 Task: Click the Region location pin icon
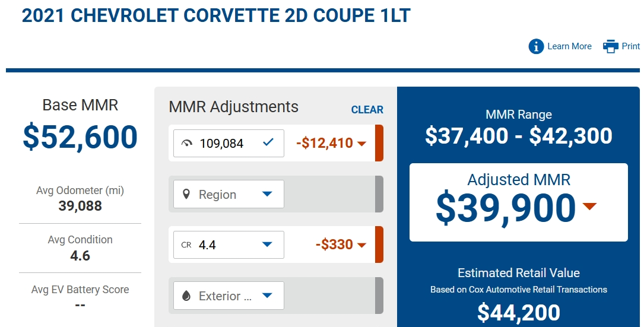[x=186, y=194]
